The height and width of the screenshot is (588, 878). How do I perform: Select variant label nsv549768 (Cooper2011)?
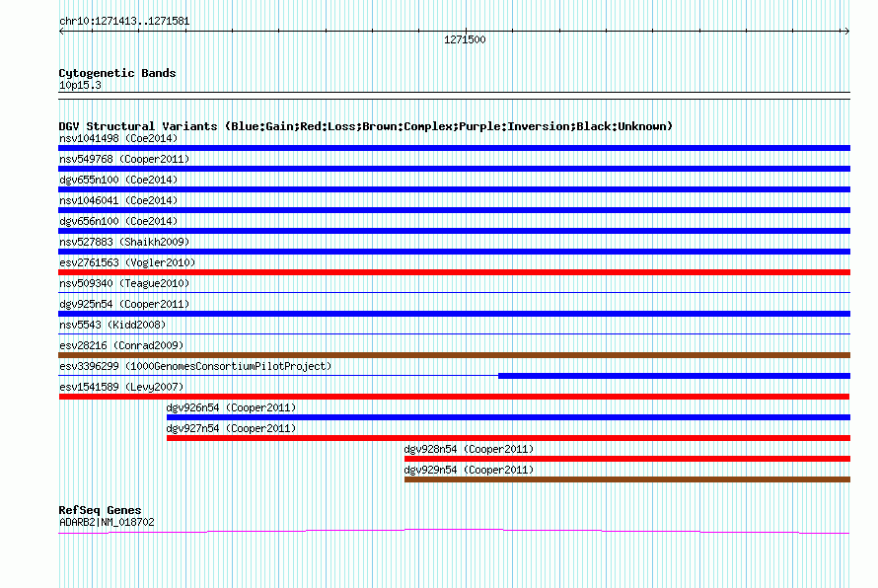[x=124, y=159]
